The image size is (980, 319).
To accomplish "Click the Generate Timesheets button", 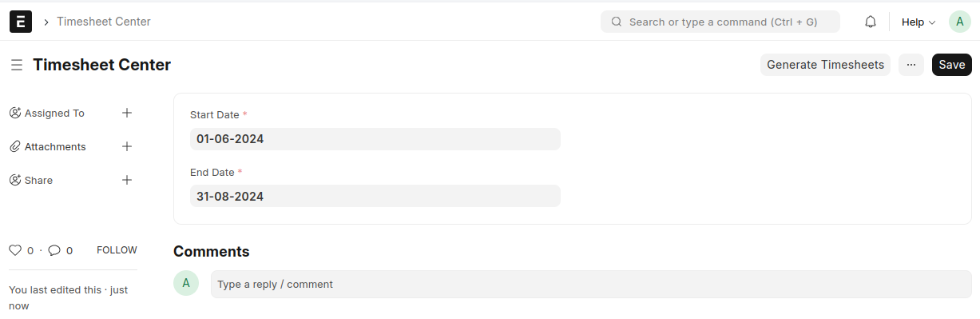I will coord(826,65).
